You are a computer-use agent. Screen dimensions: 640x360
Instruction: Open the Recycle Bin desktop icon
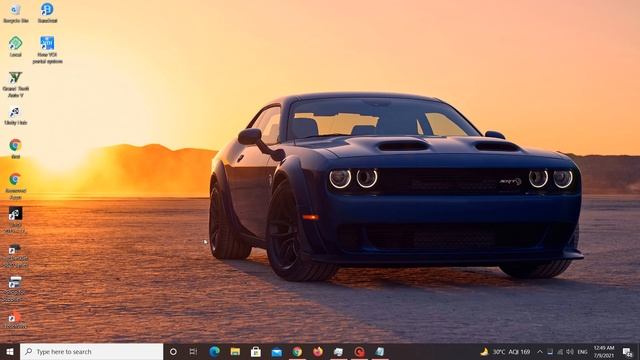16,13
